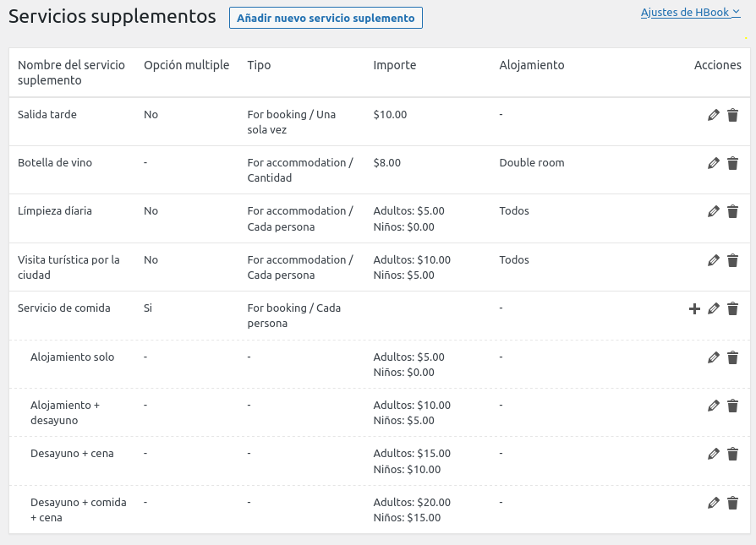Edit the "Alojamiento + desayuno" option
This screenshot has height=545, width=756.
click(x=713, y=406)
